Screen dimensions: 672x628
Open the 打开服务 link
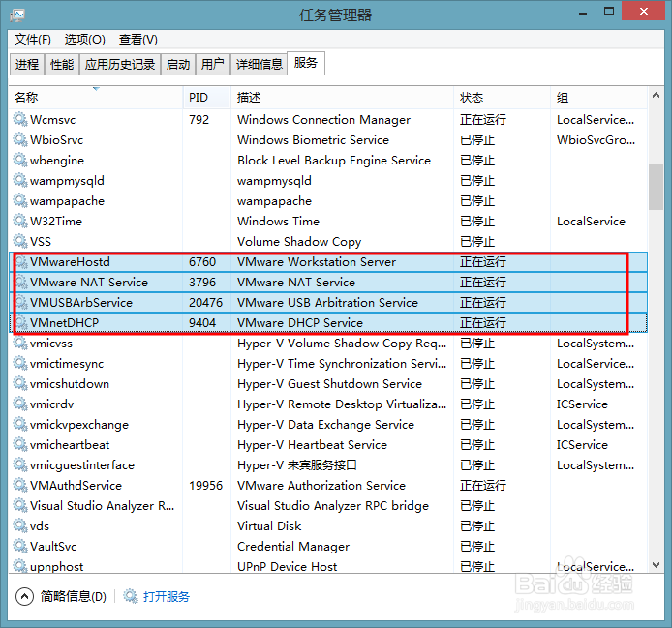(x=166, y=596)
